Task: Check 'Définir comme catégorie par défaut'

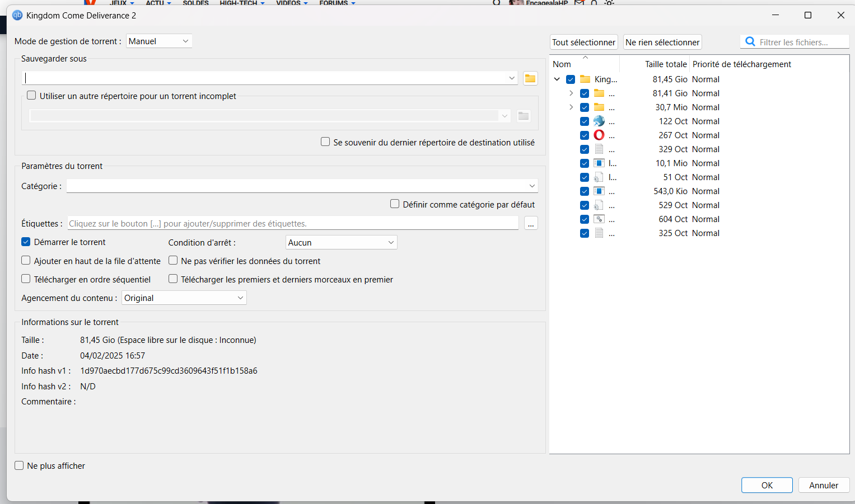Action: click(x=395, y=204)
